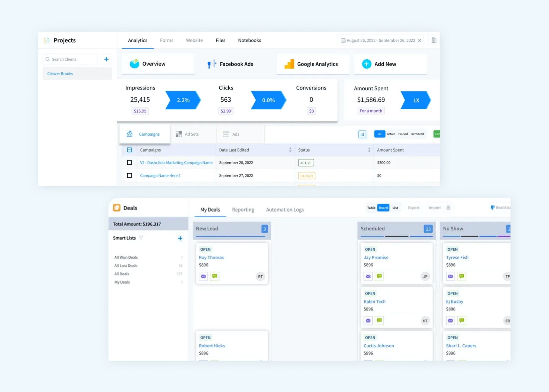
Task: Select Cleaver Brooks client
Action: pos(77,73)
